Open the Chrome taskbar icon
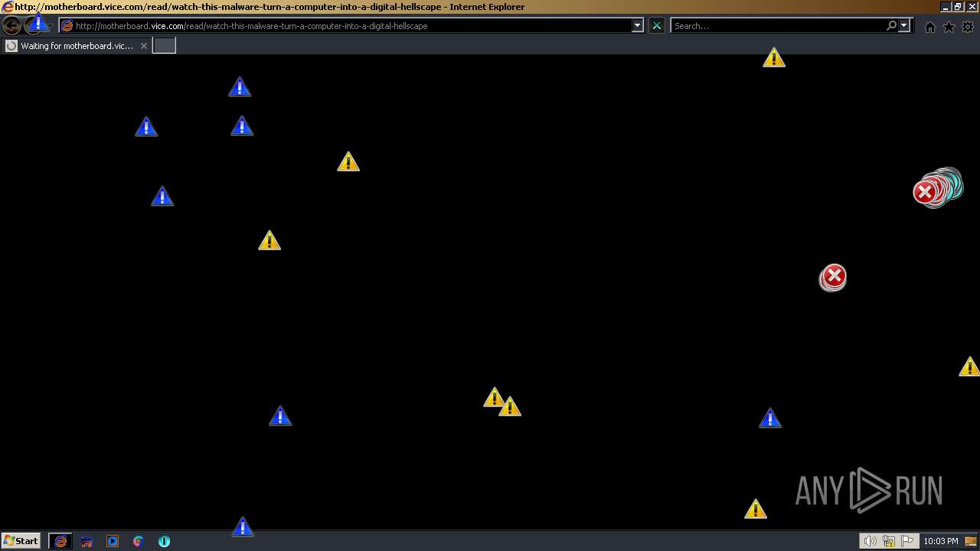 click(139, 541)
